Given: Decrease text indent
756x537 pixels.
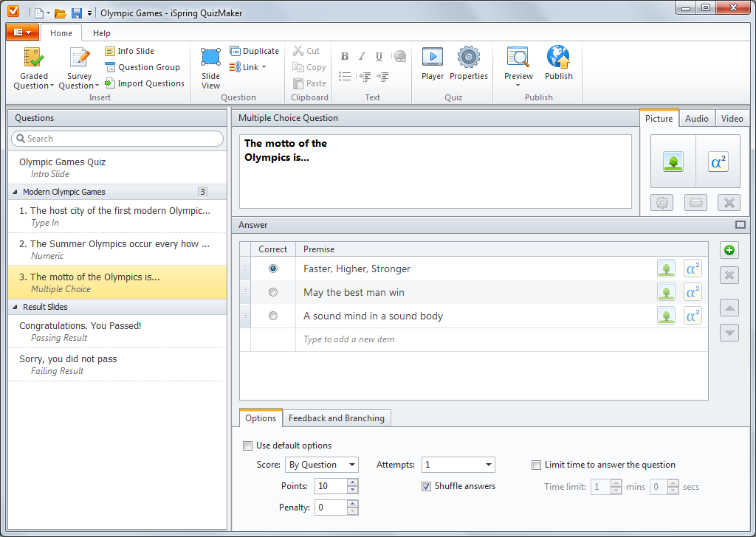Looking at the screenshot, I should 365,76.
